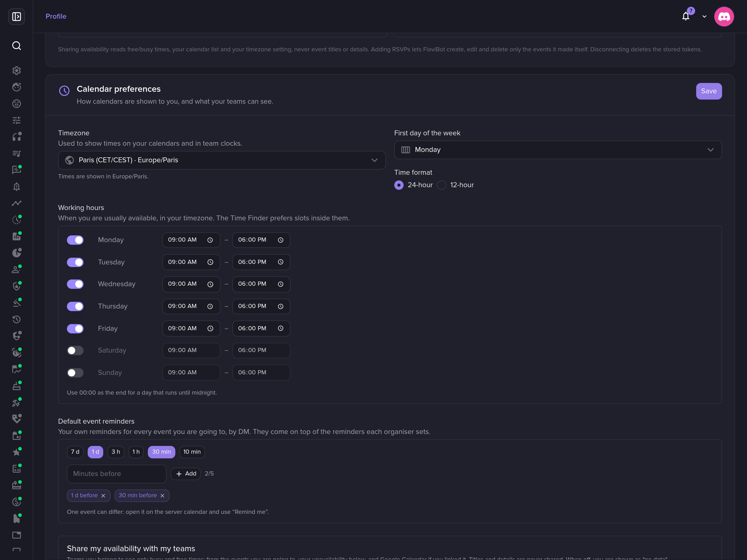Open the trend line graph sidebar icon
Viewport: 747px width, 560px height.
(x=17, y=203)
